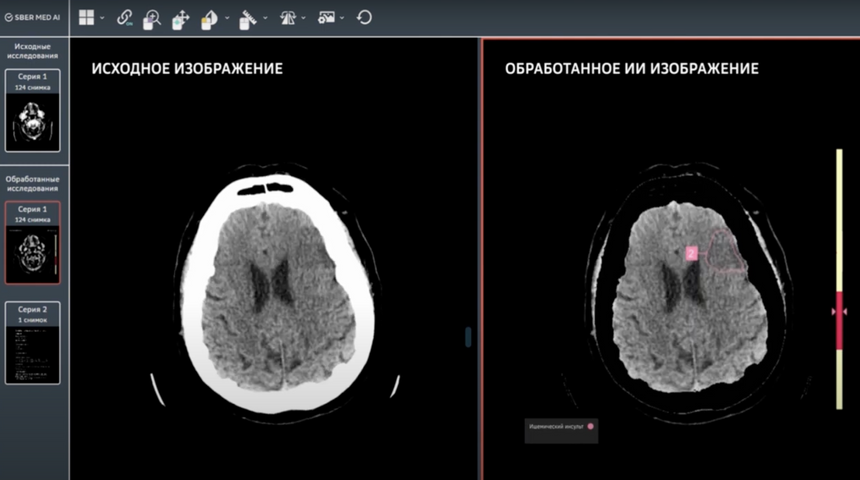This screenshot has width=860, height=480.
Task: Expand dropdown arrow beside ruler tool
Action: pos(265,18)
